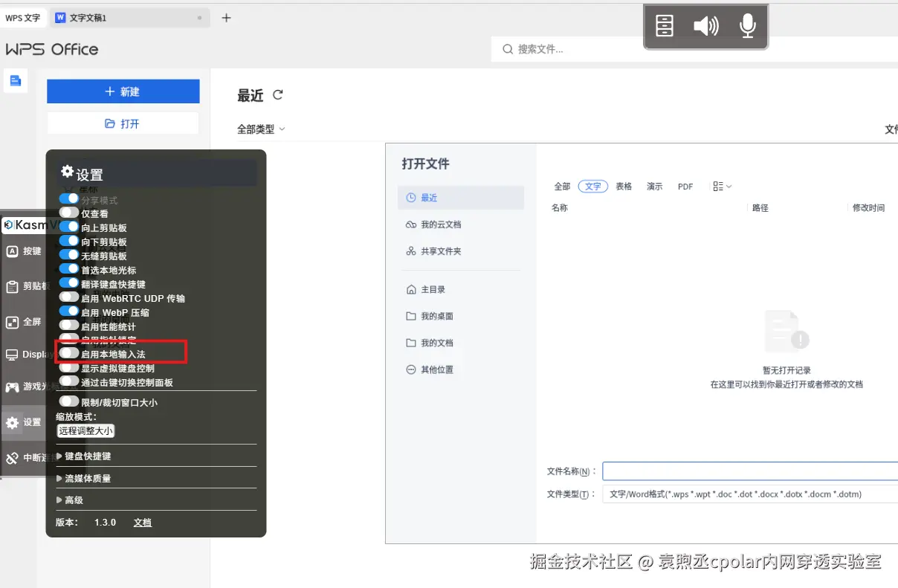The height and width of the screenshot is (588, 898).
Task: Click the 设置 gear in KasmVNC sidebar
Action: [12, 423]
